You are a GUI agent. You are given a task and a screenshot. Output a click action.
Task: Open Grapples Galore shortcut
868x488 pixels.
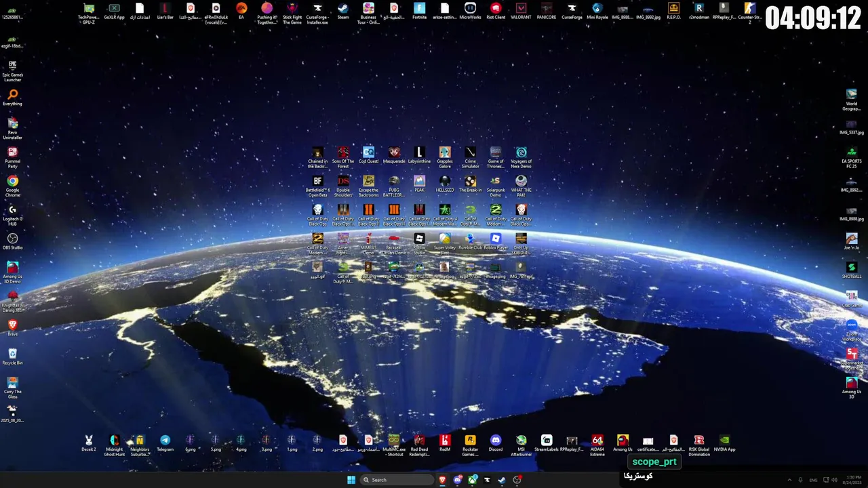[445, 157]
